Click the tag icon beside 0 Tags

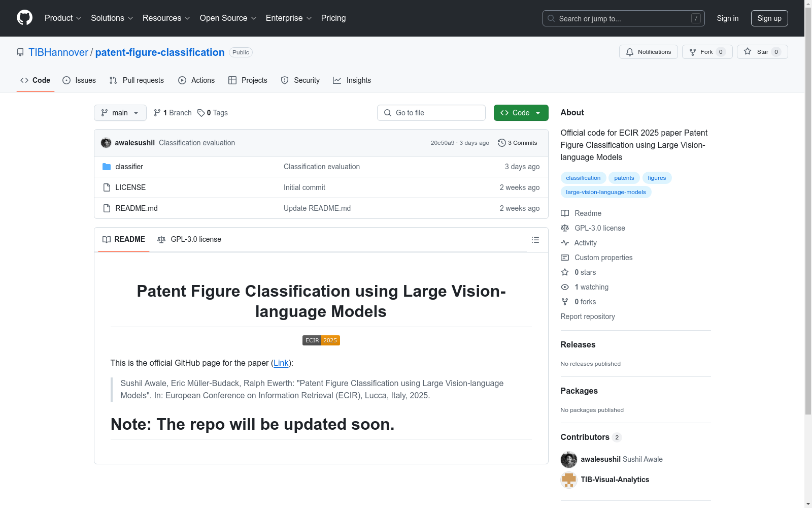201,113
